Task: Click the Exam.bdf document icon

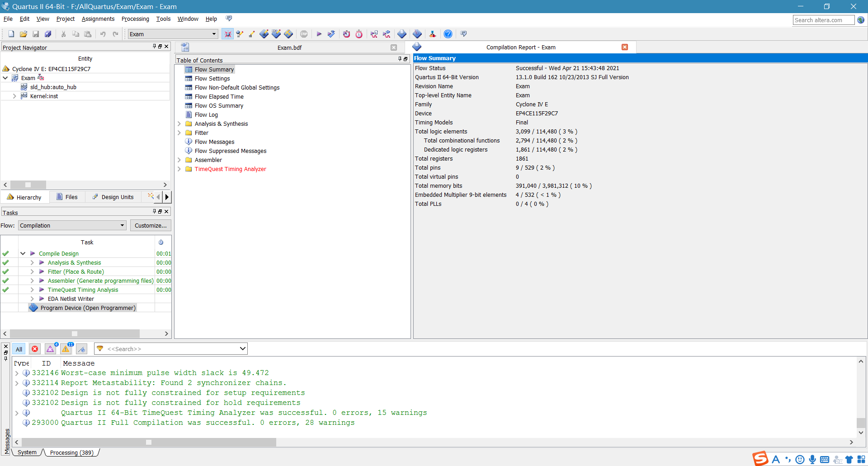Action: point(185,48)
